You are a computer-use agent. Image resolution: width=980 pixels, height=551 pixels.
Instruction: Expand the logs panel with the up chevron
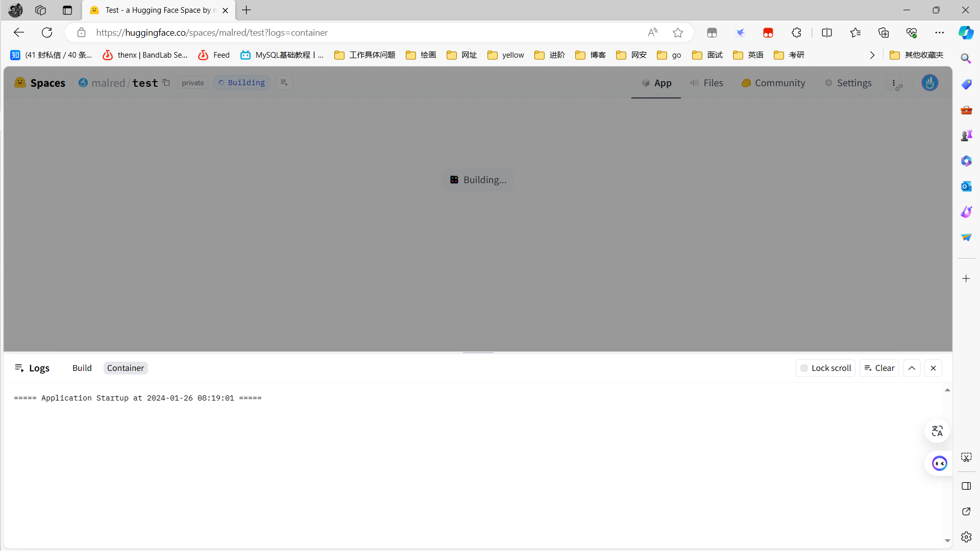[912, 368]
